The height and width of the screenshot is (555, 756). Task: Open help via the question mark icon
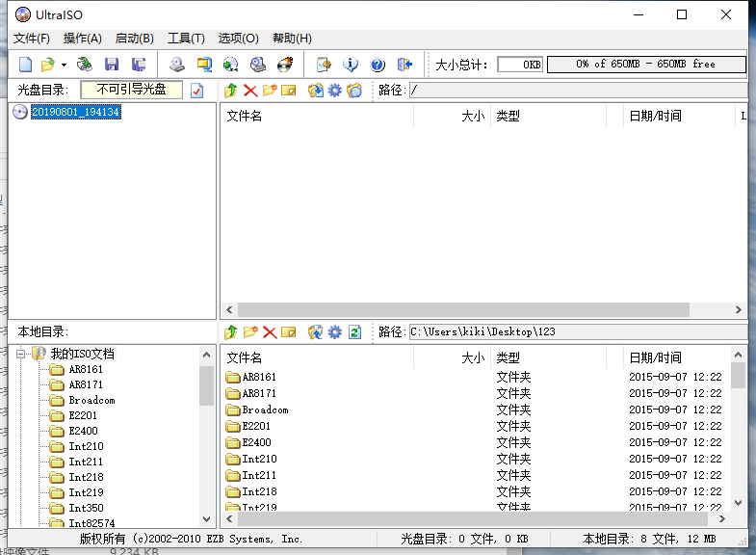(x=378, y=65)
